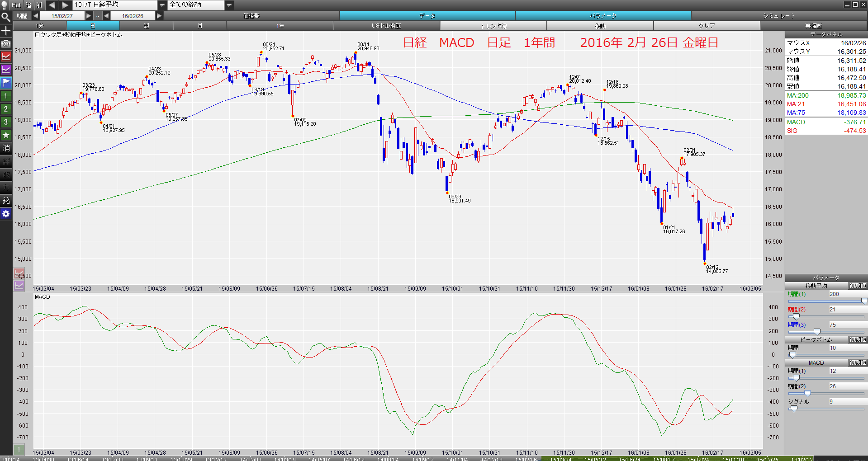This screenshot has height=461, width=868.
Task: Toggle USドル換算 dollar conversion
Action: pyautogui.click(x=386, y=26)
